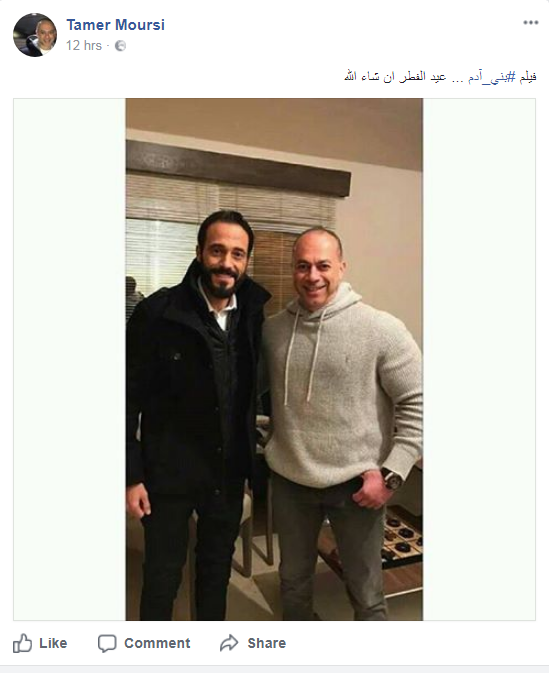Click the curved arrow Share icon
This screenshot has width=549, height=673.
click(229, 643)
